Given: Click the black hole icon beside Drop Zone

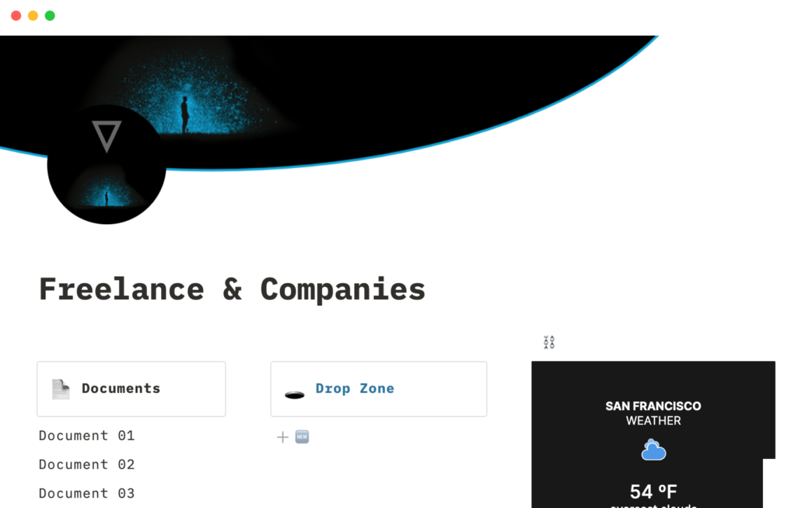Looking at the screenshot, I should tap(295, 395).
